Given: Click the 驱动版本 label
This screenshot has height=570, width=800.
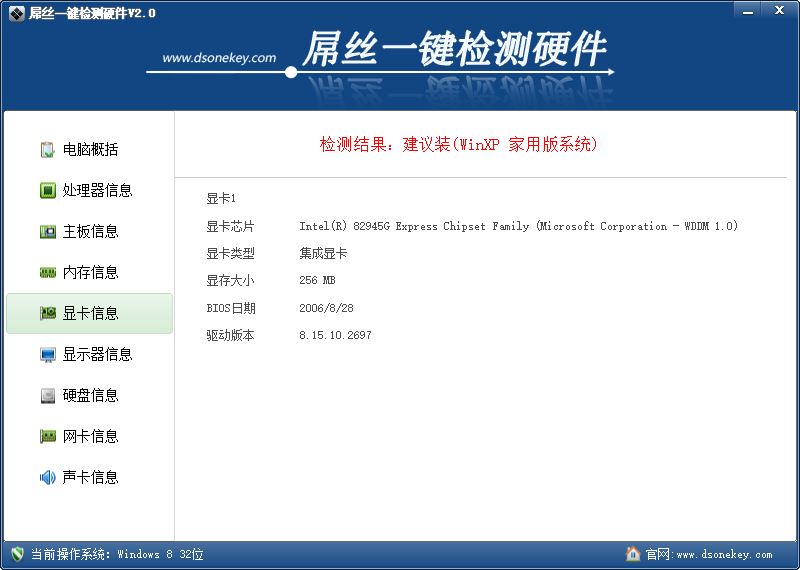Looking at the screenshot, I should [x=230, y=335].
